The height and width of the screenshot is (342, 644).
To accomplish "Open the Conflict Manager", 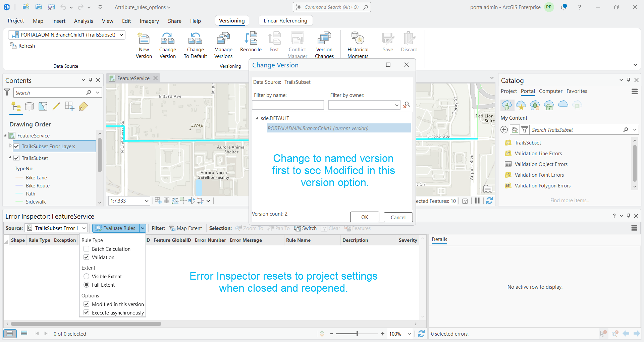I will 297,45.
